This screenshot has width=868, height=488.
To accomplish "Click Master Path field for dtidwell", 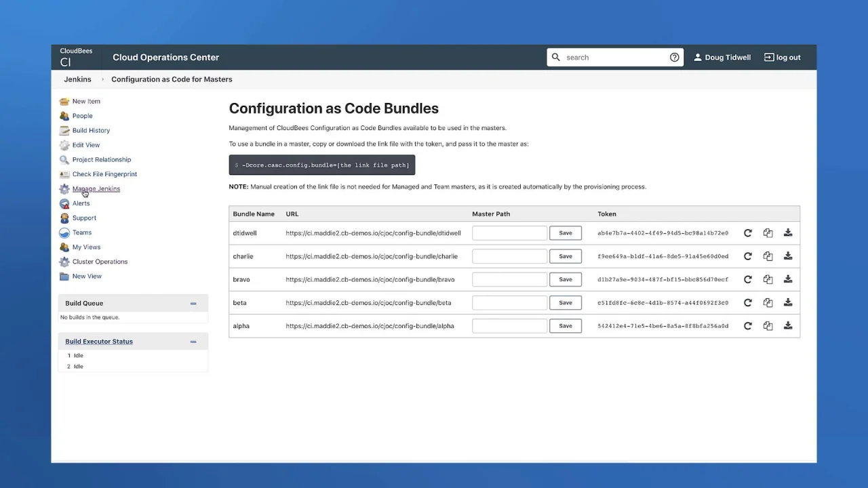I will [x=509, y=233].
